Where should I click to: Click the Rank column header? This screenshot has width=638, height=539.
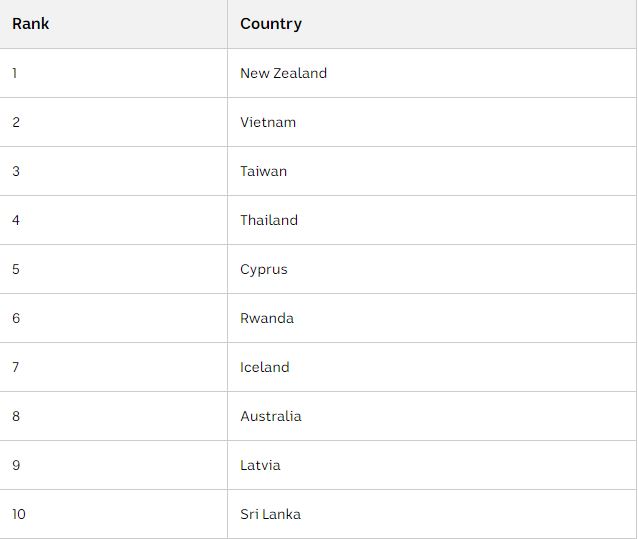(114, 24)
